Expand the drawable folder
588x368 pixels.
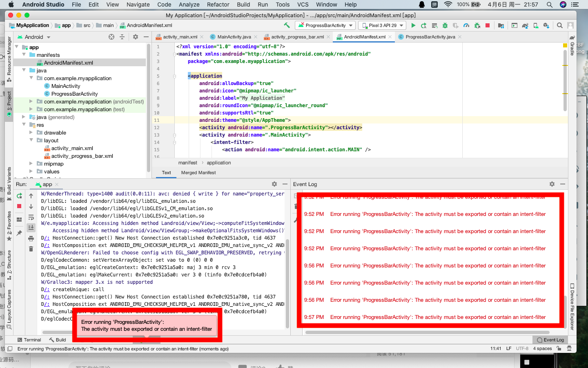click(31, 132)
